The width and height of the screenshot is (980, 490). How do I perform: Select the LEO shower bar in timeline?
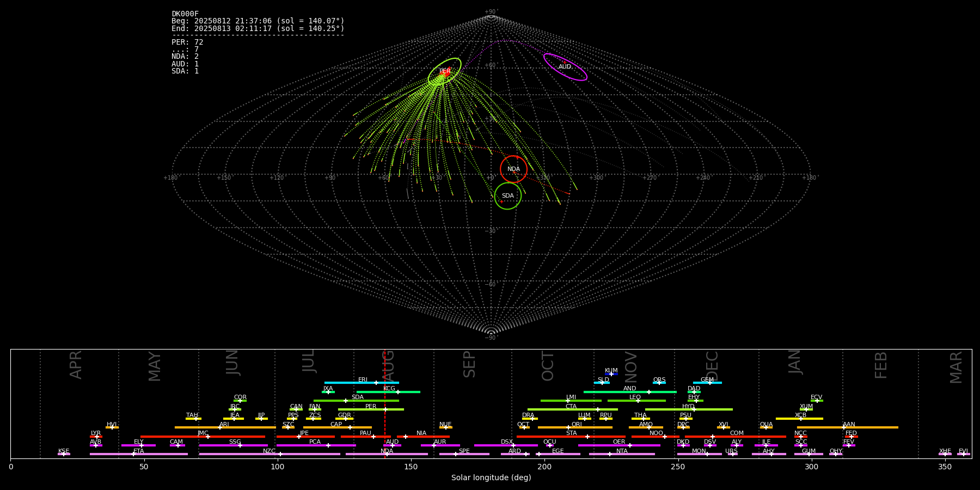[x=636, y=401]
